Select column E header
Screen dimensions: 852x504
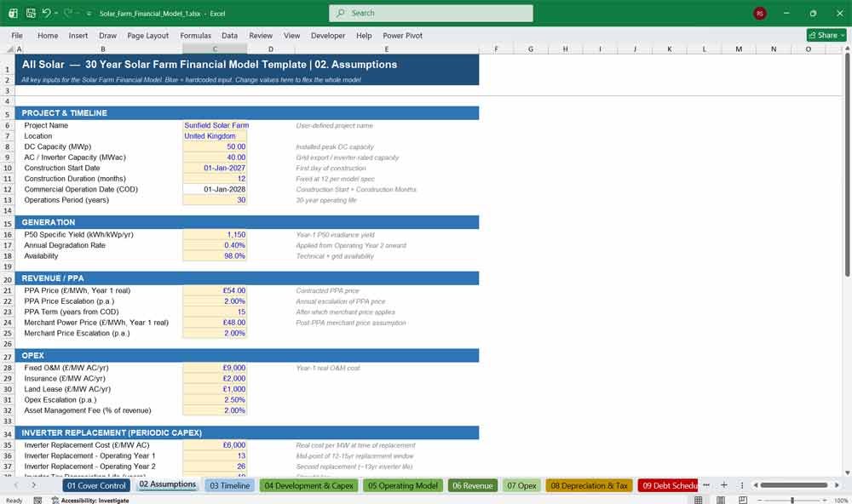coord(386,49)
